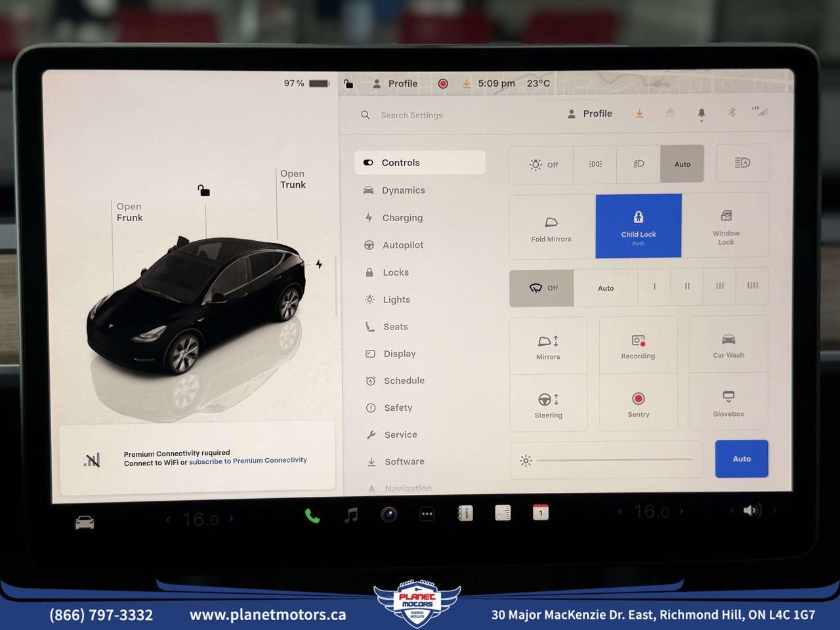Turn exterior lights Off
The width and height of the screenshot is (840, 630).
click(543, 164)
